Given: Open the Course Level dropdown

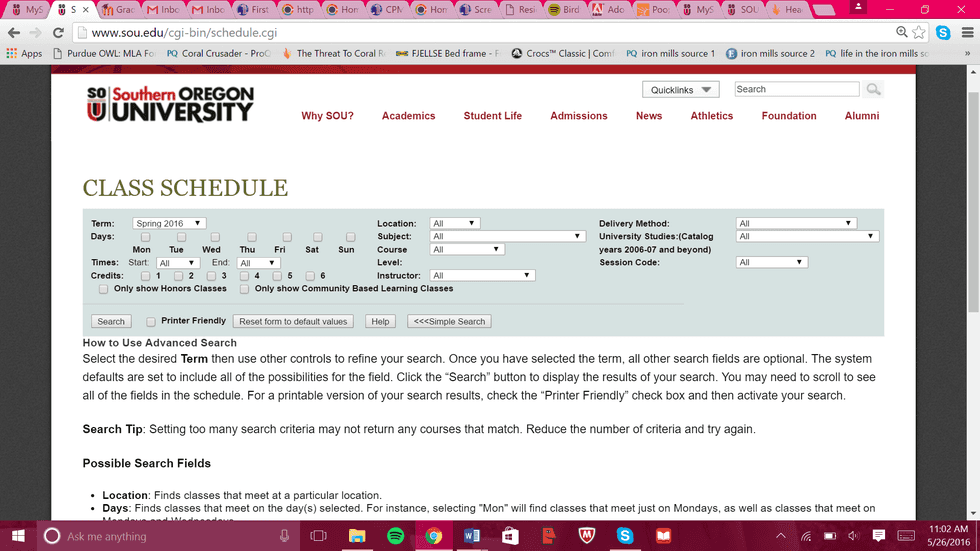Looking at the screenshot, I should pyautogui.click(x=467, y=249).
